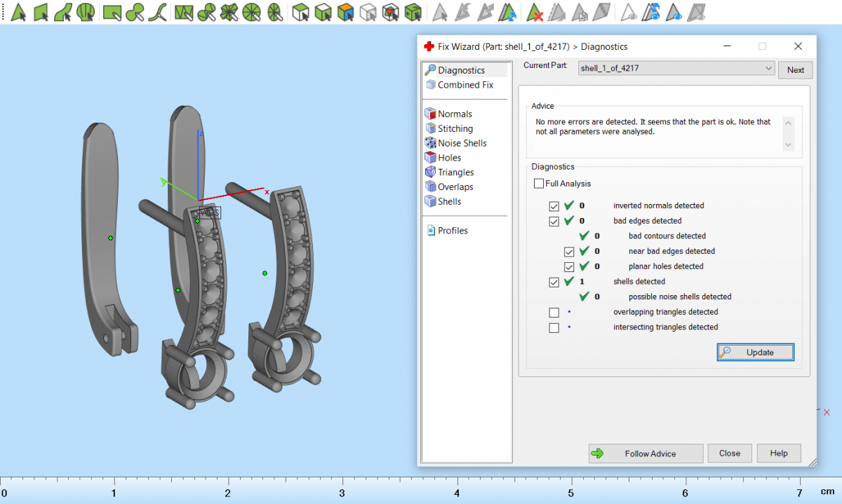Open Noise Shells fix page

click(462, 143)
